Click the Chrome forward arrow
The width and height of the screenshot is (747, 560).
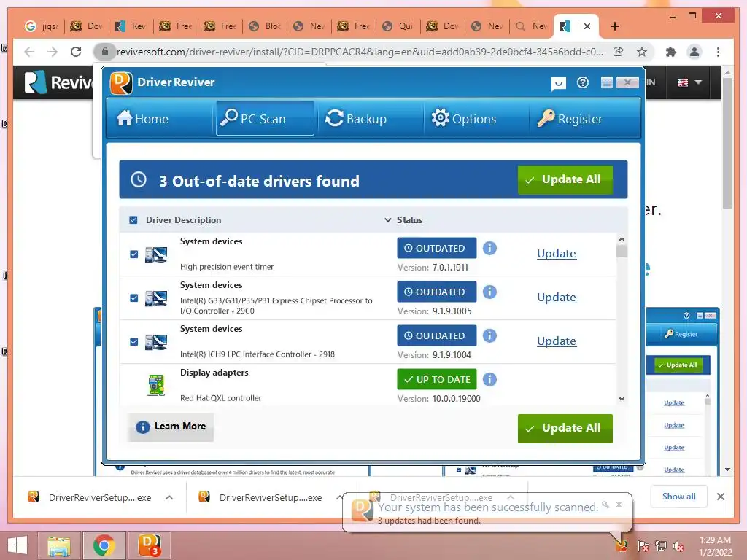coord(53,52)
